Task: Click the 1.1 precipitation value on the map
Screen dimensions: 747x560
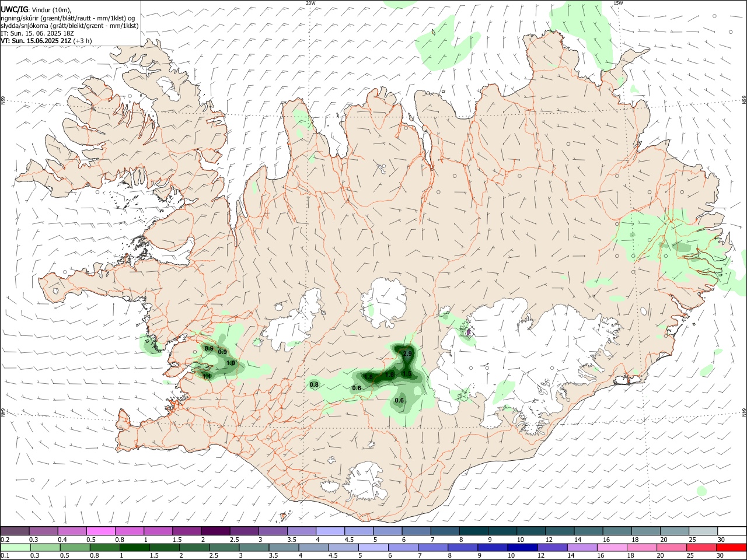Action: [207, 376]
